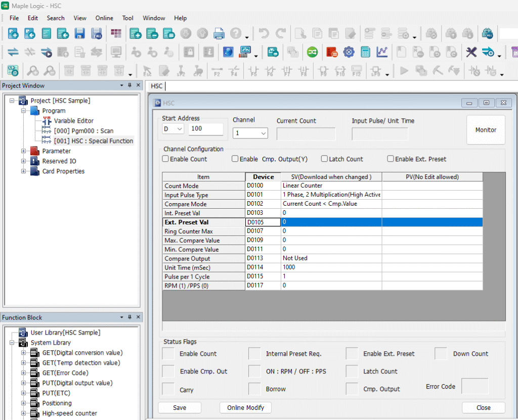Image resolution: width=518 pixels, height=420 pixels.
Task: Click the red ladder document icon
Action: pyautogui.click(x=332, y=52)
